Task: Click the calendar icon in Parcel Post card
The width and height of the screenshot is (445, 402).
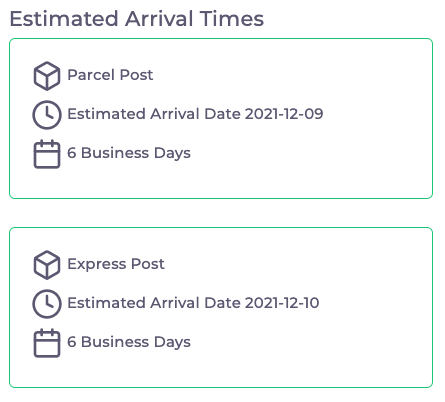Action: [x=47, y=154]
